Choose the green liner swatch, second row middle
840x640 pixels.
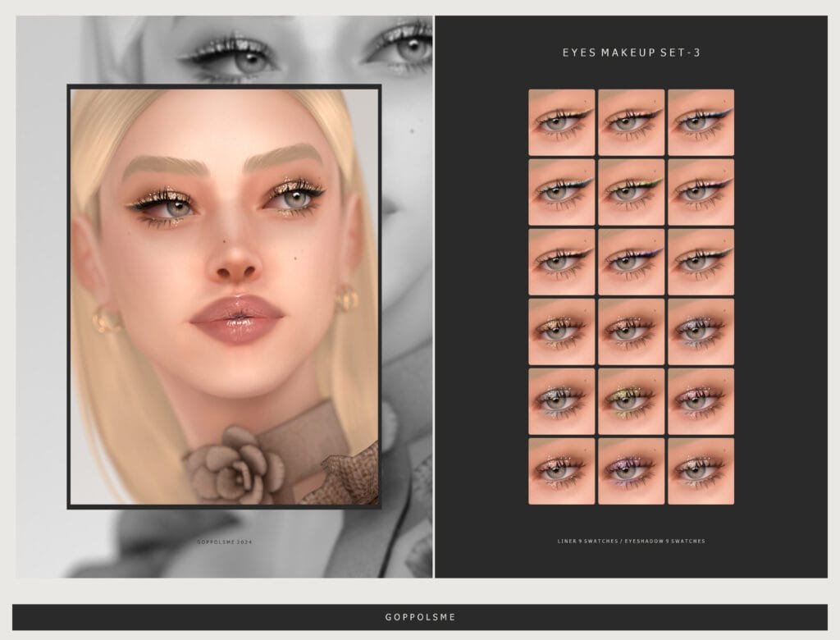631,192
